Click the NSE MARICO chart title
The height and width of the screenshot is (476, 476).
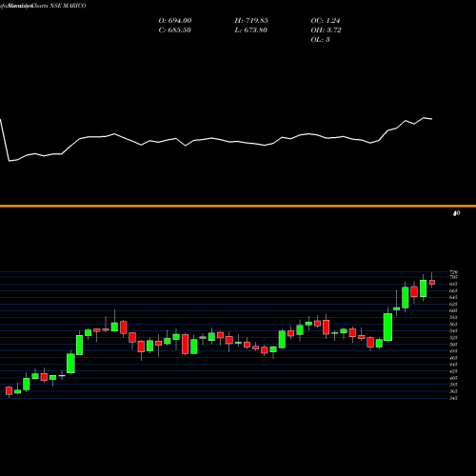(68, 6)
